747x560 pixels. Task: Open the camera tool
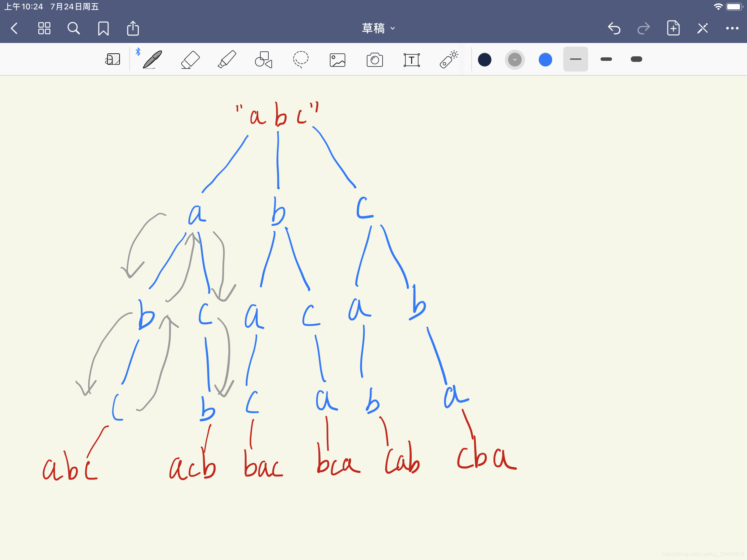(x=375, y=60)
